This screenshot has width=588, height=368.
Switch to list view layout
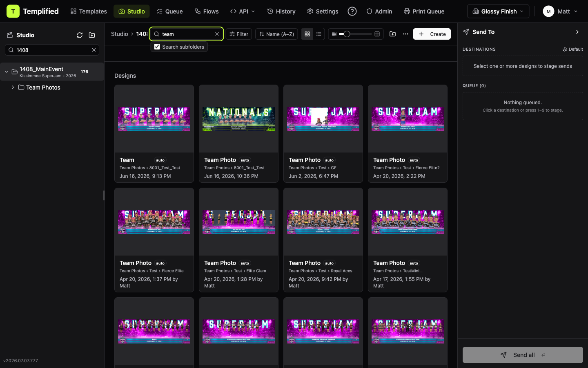click(x=319, y=34)
